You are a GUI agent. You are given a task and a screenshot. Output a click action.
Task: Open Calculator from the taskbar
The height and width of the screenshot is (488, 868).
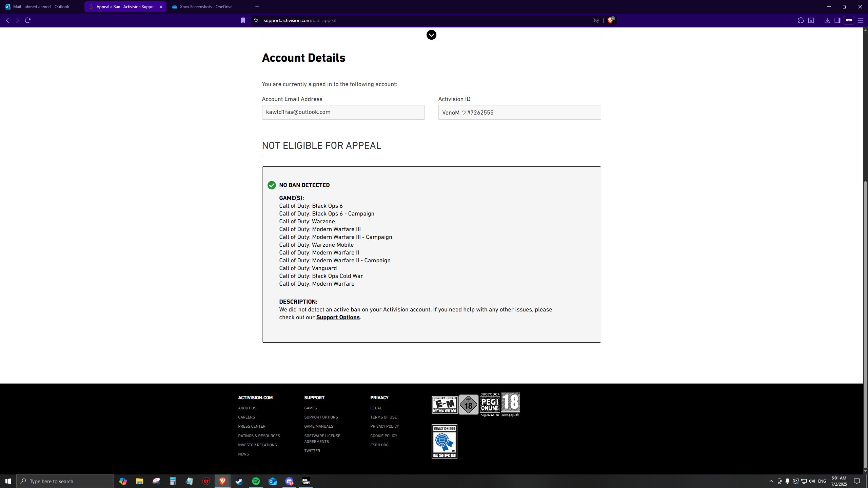[173, 481]
